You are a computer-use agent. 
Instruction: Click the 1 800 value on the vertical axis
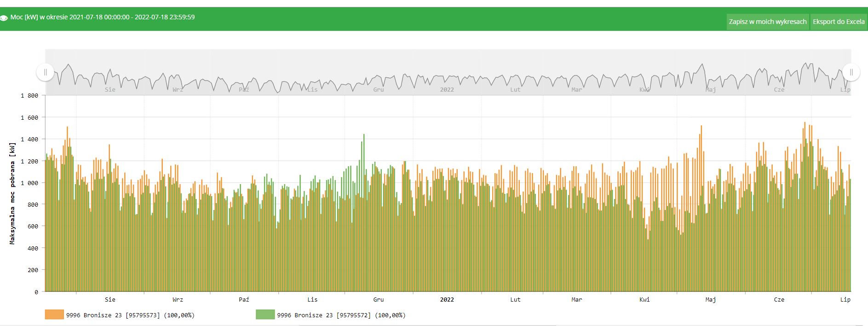29,96
